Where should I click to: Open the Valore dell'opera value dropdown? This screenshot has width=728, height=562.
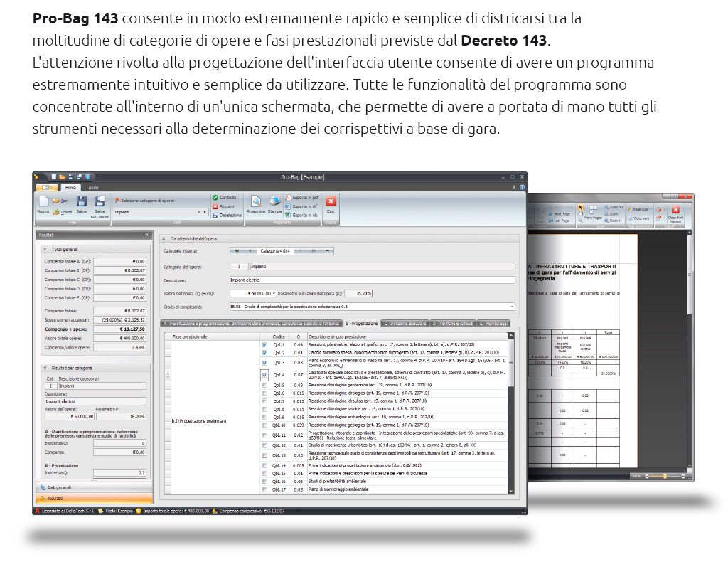tap(274, 294)
